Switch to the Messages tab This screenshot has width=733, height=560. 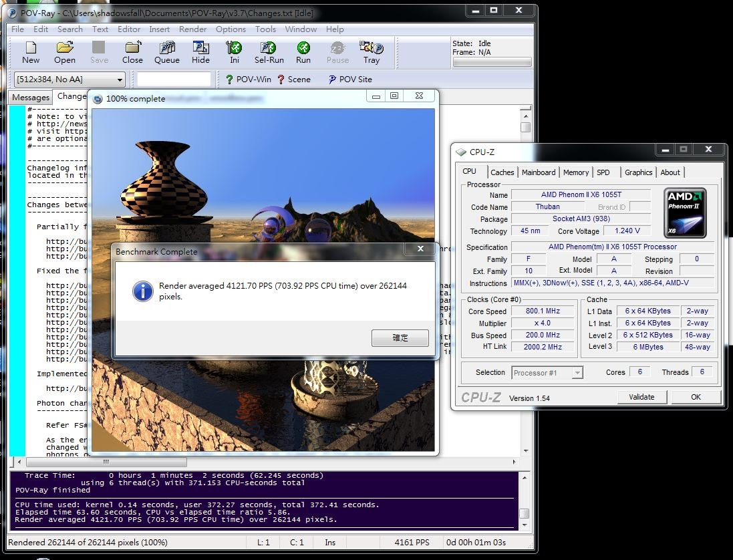point(31,97)
